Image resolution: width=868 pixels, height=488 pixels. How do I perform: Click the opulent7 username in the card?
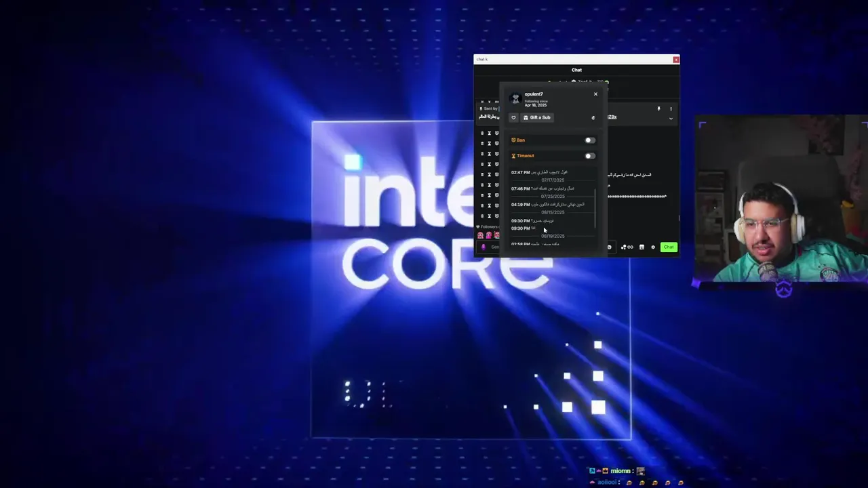coord(534,94)
